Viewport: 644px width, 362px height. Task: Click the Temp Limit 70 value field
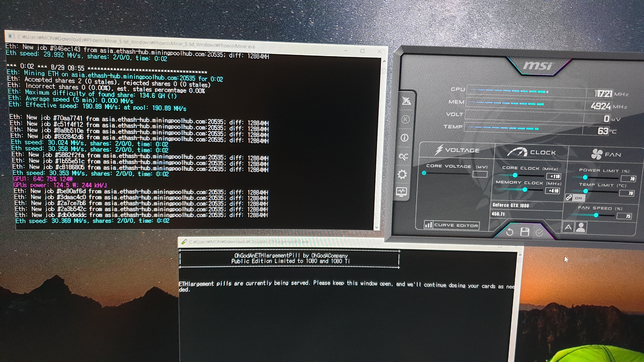point(626,193)
